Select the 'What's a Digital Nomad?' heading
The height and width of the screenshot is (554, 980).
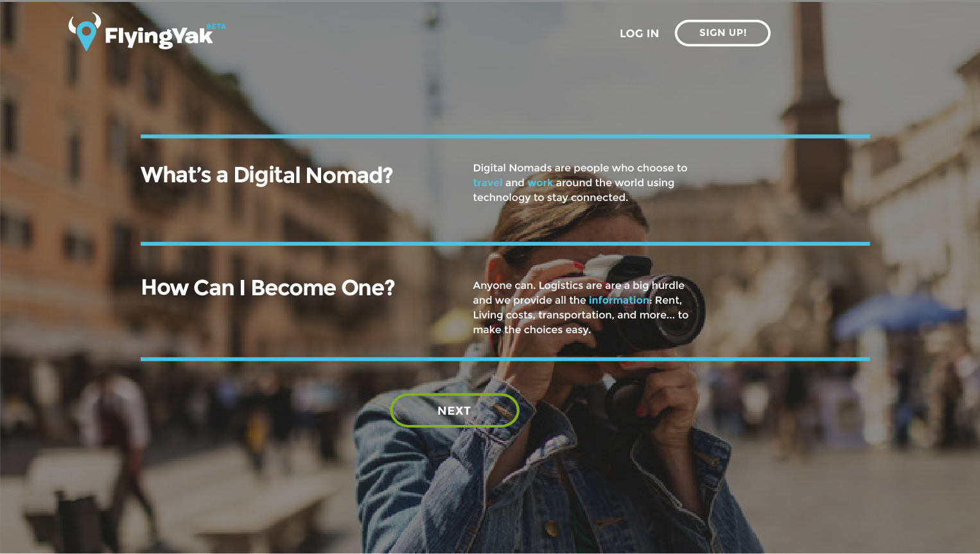[267, 175]
